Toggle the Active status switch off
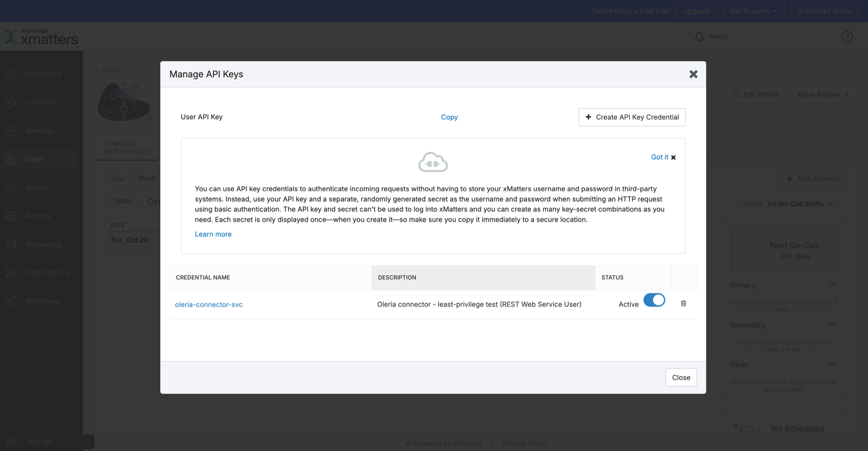The height and width of the screenshot is (451, 868). click(x=654, y=300)
